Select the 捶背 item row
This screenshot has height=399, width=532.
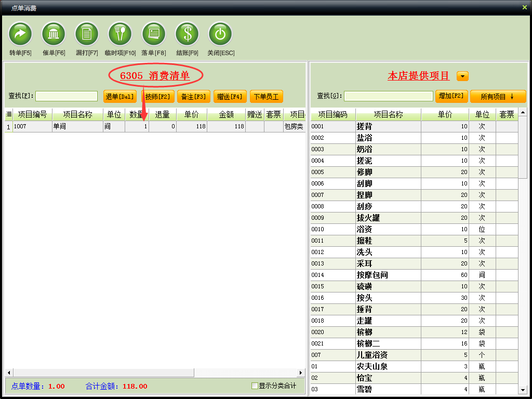click(414, 309)
